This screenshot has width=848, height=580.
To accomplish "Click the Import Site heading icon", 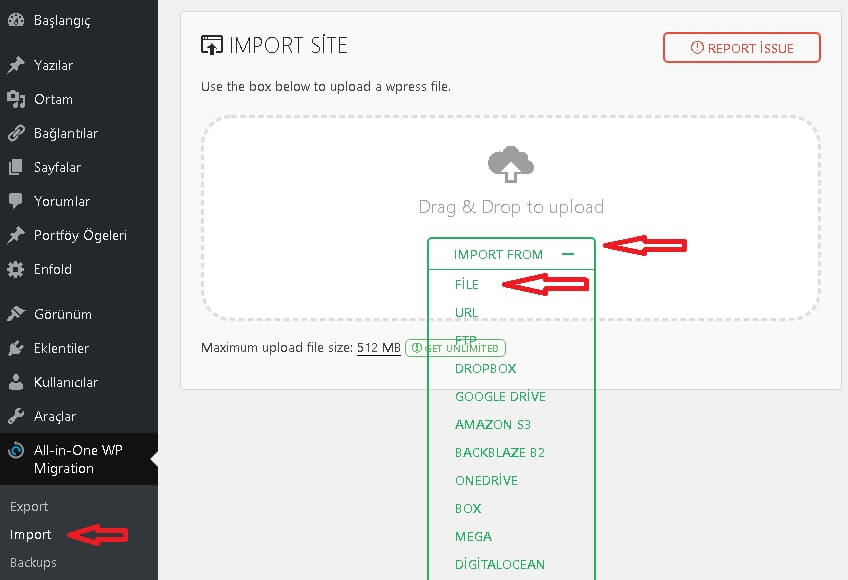I will pos(211,45).
